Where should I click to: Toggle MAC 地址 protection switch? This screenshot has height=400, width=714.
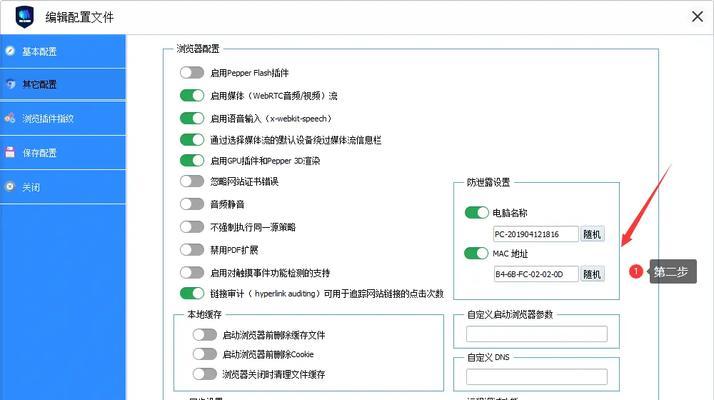pyautogui.click(x=476, y=253)
